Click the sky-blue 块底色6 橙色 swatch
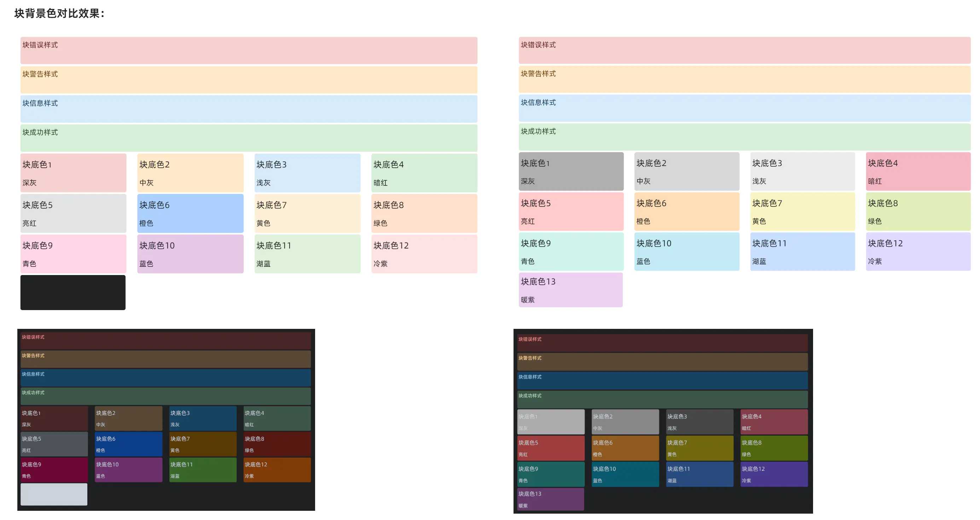 click(190, 213)
